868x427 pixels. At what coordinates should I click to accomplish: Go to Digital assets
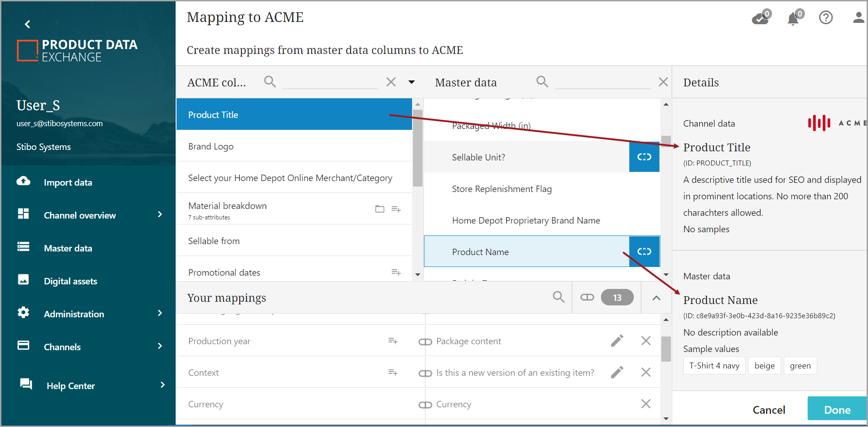pyautogui.click(x=70, y=281)
